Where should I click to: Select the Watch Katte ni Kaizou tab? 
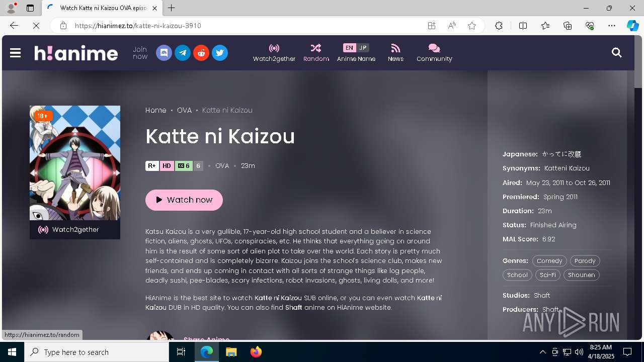point(102,8)
